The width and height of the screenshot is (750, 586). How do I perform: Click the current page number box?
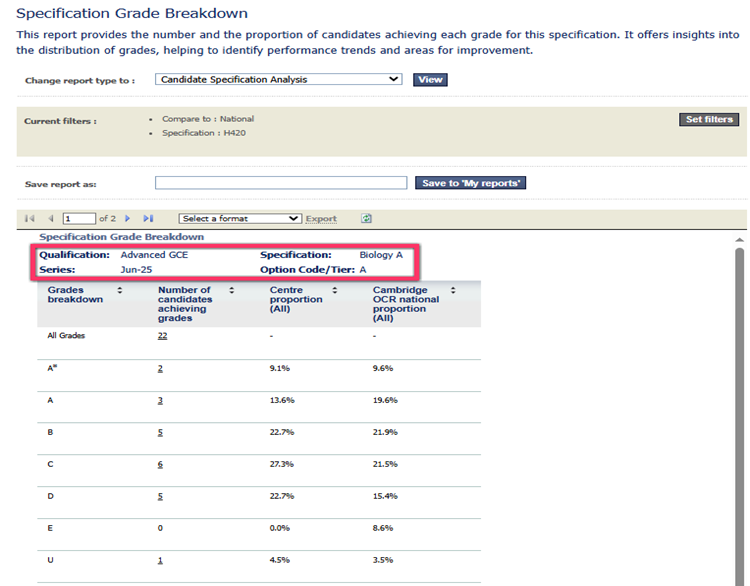[78, 218]
